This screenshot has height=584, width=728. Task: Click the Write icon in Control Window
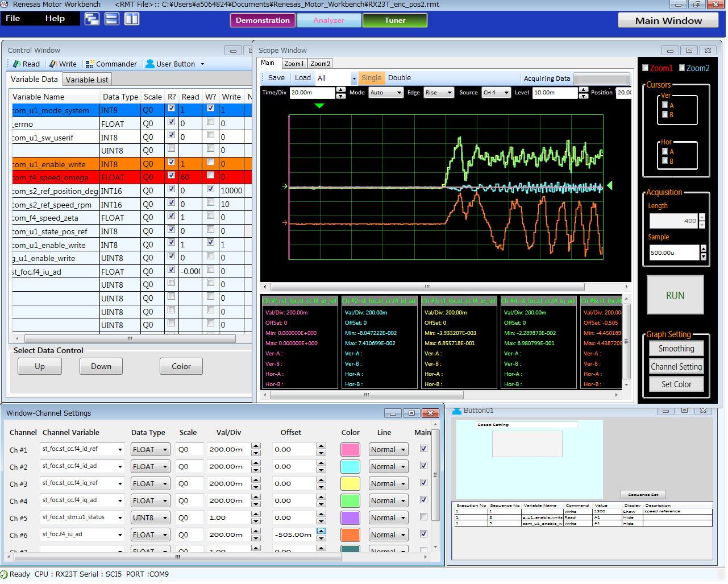click(53, 64)
